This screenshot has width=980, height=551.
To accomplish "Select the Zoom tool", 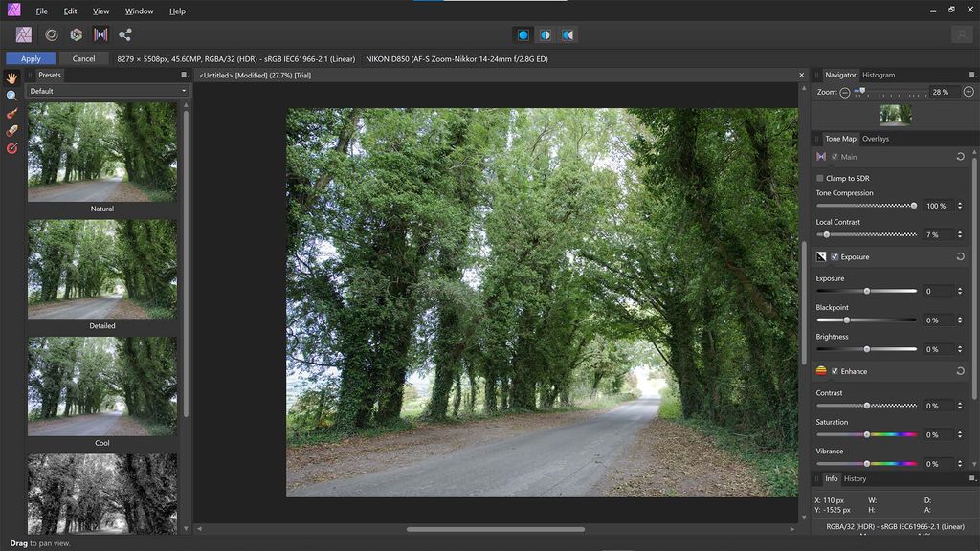I will click(11, 96).
